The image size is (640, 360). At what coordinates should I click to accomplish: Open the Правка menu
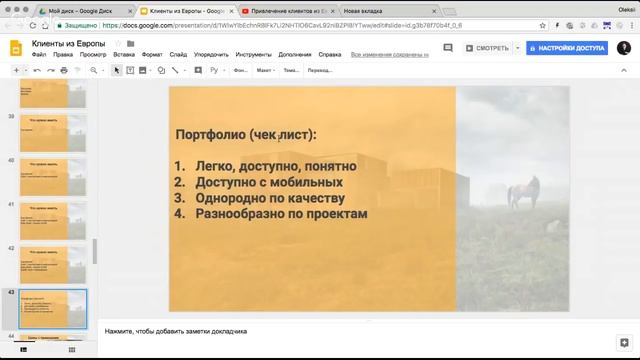click(63, 54)
